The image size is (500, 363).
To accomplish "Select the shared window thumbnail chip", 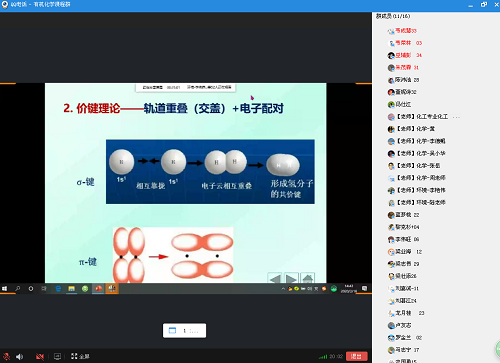I will click(184, 331).
